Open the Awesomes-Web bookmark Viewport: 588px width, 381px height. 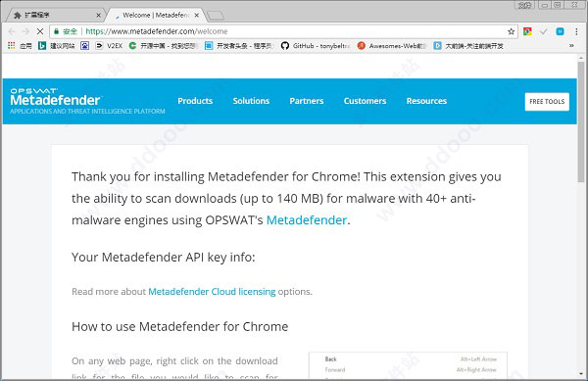coord(391,46)
